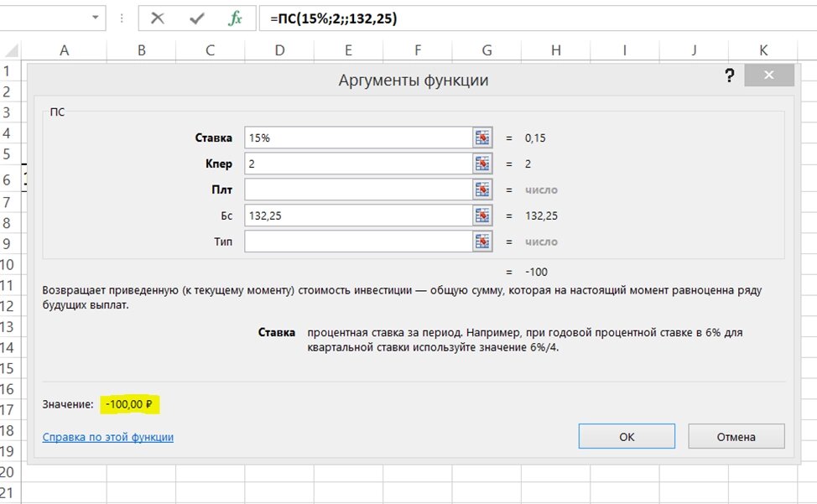Viewport: 817px width, 504px height.
Task: Click the result text 0,15 beside Ставка
Action: point(535,138)
